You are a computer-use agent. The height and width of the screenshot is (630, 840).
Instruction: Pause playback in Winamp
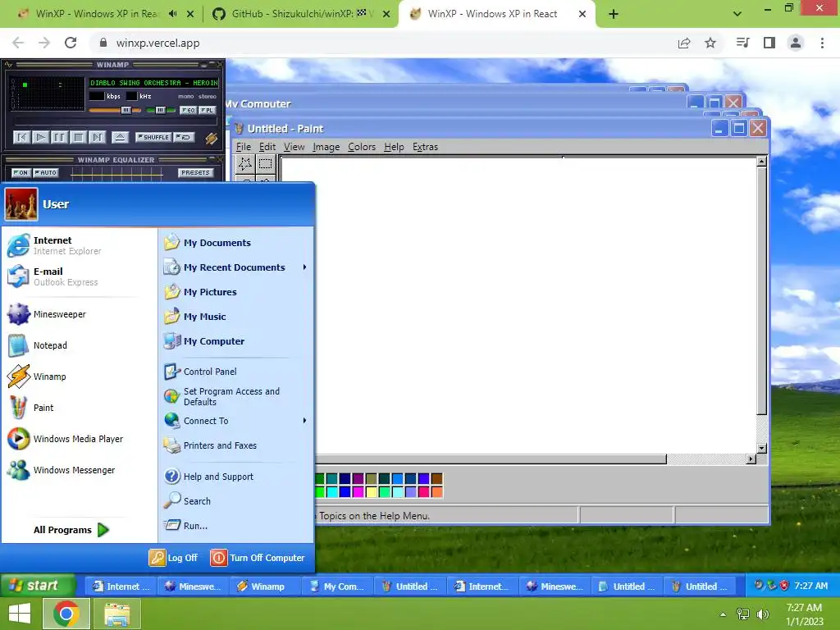click(59, 138)
